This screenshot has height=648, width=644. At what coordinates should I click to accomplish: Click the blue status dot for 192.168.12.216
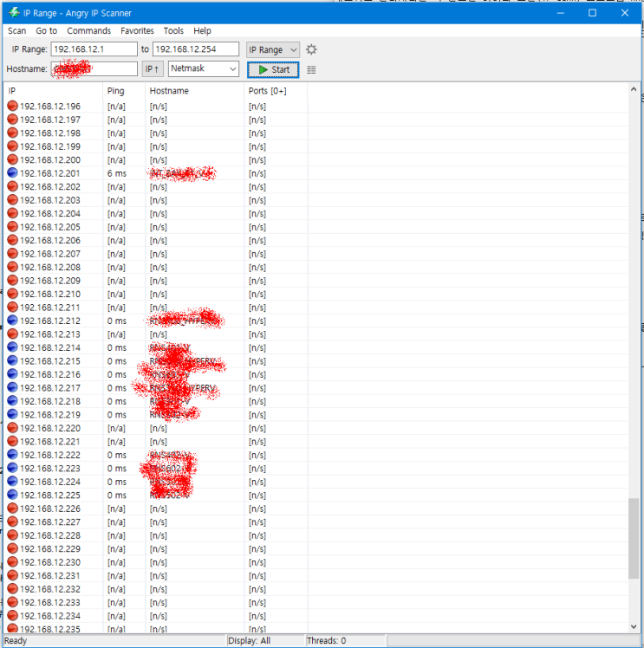(x=12, y=374)
